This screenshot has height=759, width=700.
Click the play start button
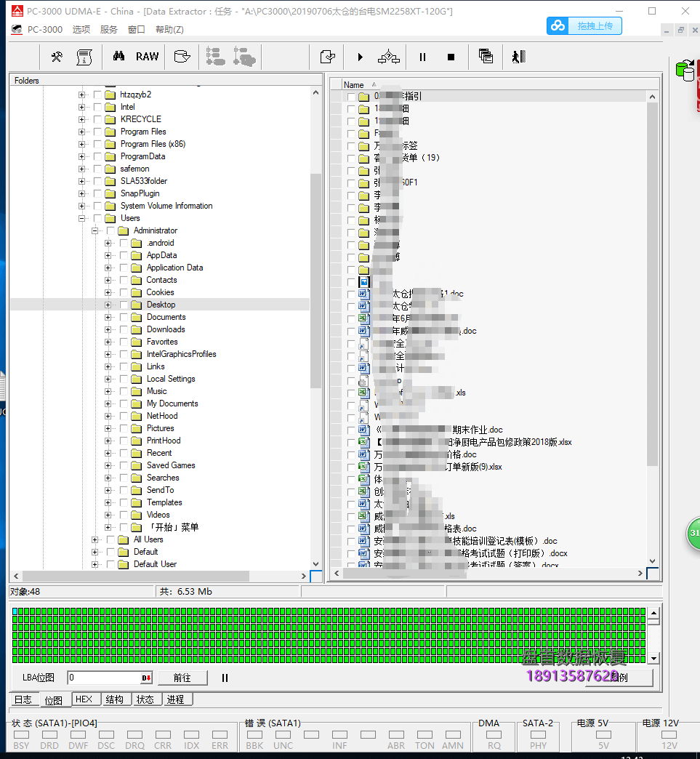(x=360, y=57)
